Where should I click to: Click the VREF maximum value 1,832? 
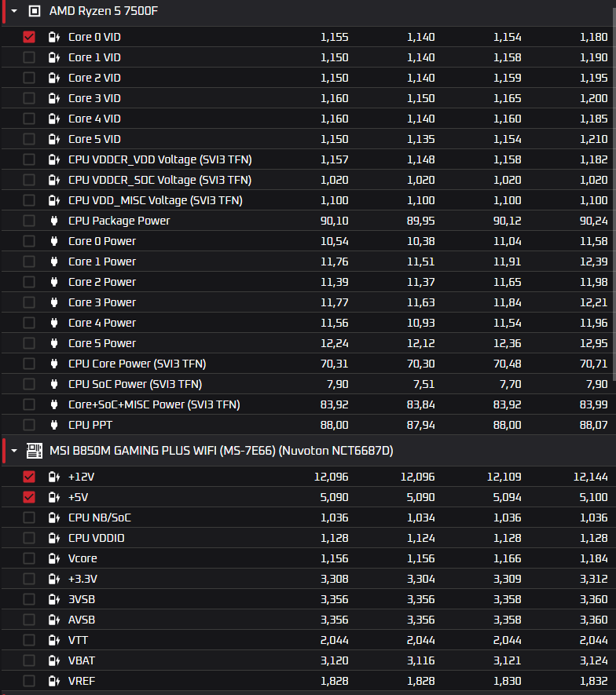tap(590, 681)
